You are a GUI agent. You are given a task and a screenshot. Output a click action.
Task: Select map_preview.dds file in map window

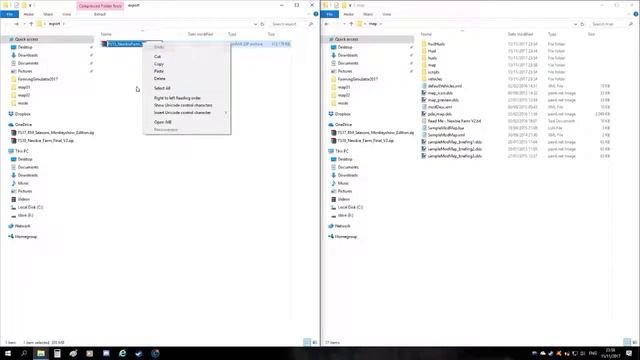tap(443, 100)
